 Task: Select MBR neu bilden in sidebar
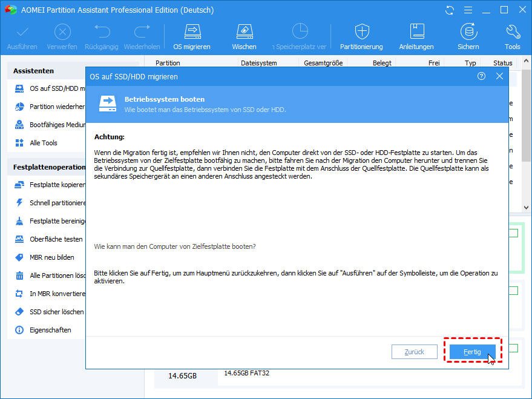[x=45, y=257]
